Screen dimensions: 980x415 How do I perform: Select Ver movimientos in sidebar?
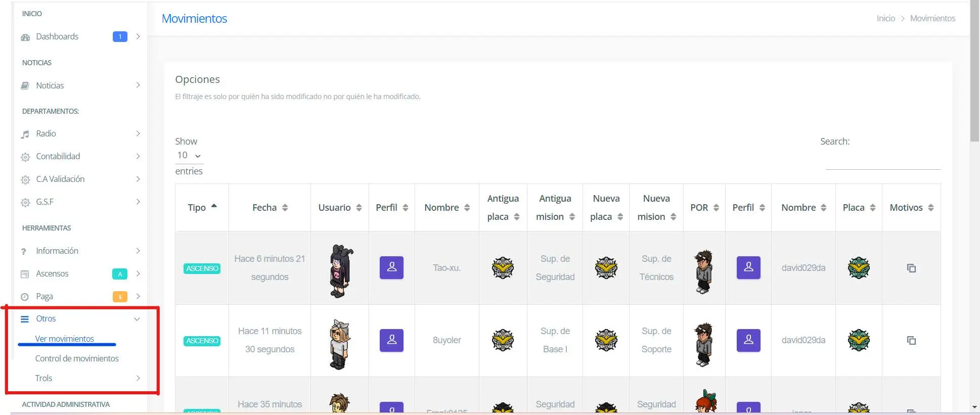(65, 339)
